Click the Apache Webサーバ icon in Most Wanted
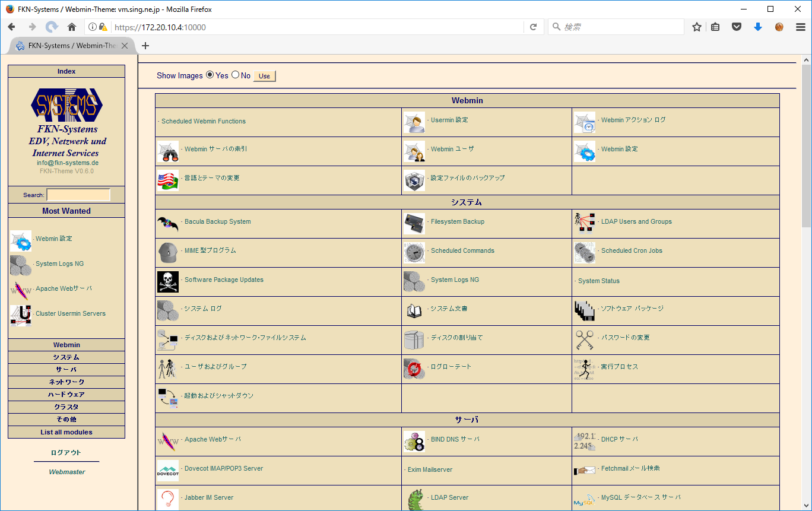812x511 pixels. coord(21,291)
